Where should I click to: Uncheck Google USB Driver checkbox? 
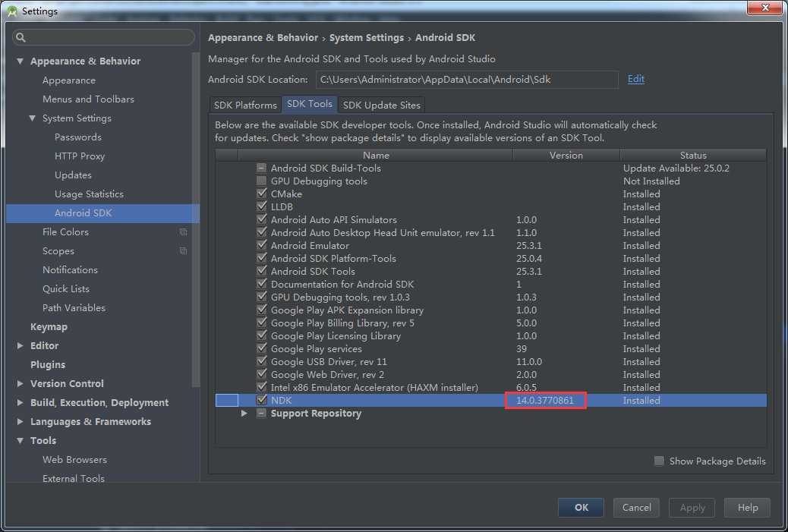point(261,362)
